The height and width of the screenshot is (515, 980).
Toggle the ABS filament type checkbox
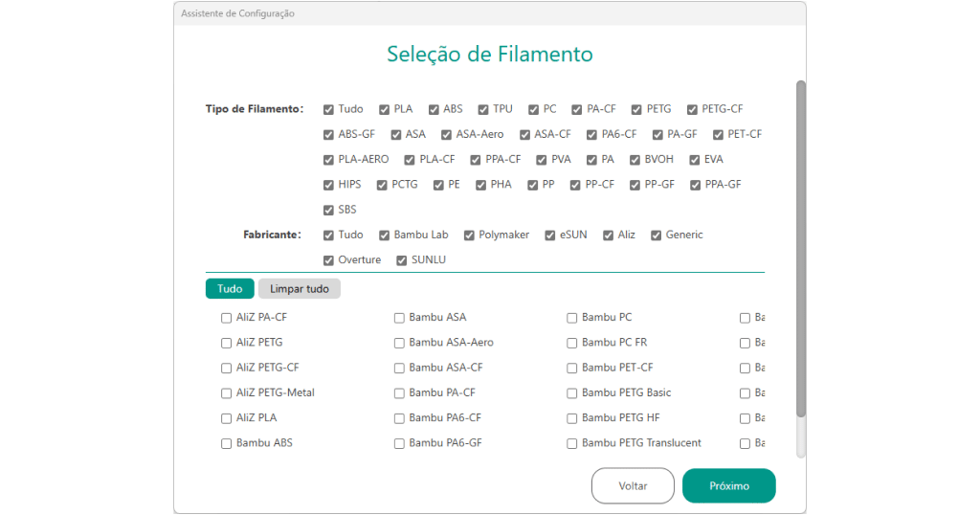[434, 109]
